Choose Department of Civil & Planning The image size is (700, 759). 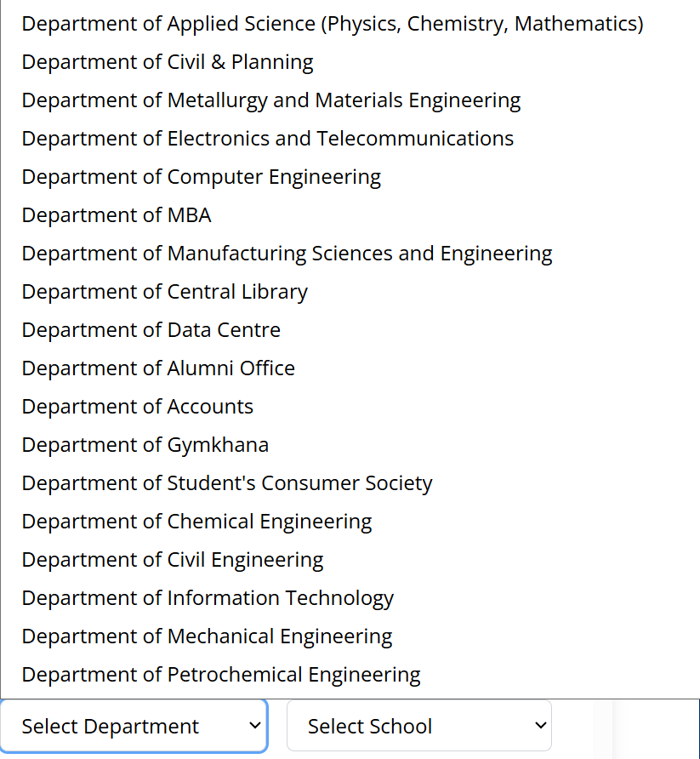coord(168,62)
